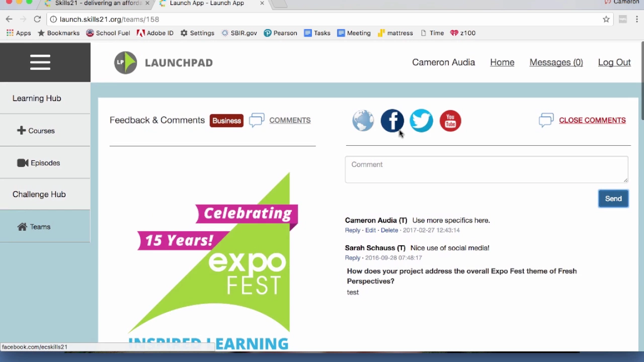Open the Time bookmark
644x362 pixels.
(x=432, y=33)
